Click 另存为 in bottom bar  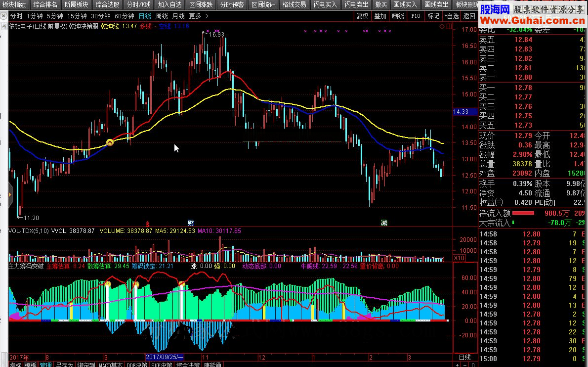pos(65,365)
